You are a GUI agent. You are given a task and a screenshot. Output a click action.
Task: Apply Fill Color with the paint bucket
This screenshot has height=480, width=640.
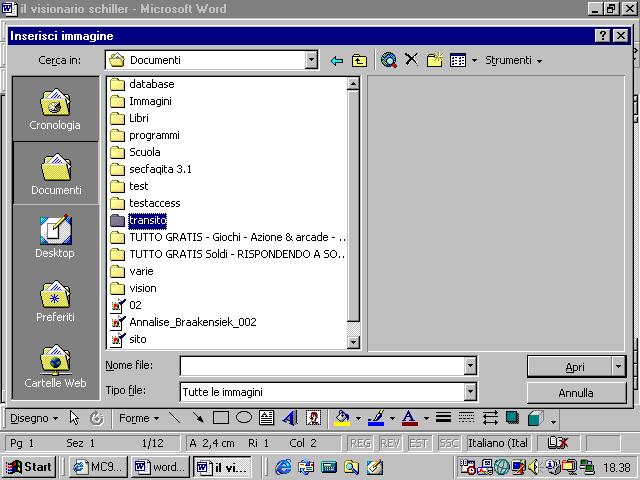[x=342, y=418]
